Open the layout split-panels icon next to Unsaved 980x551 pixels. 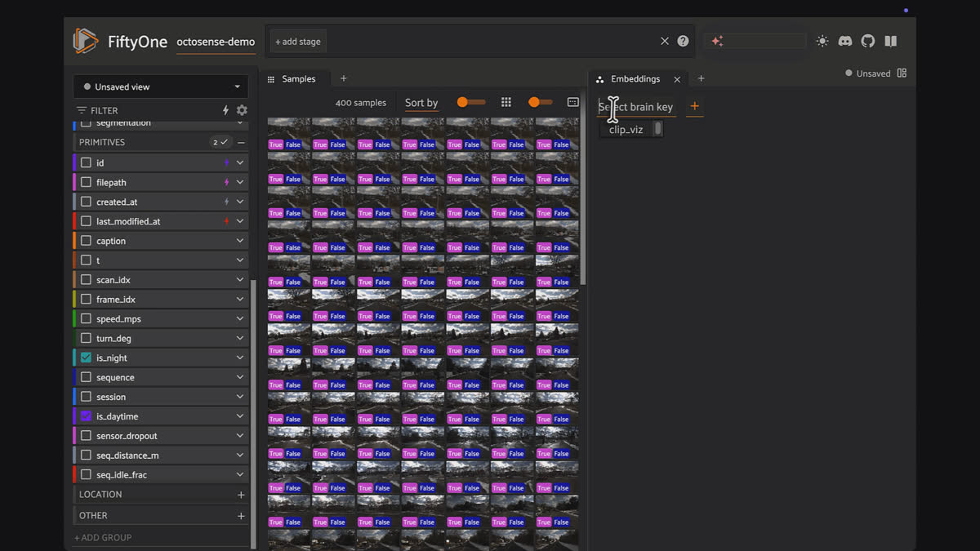pos(902,73)
